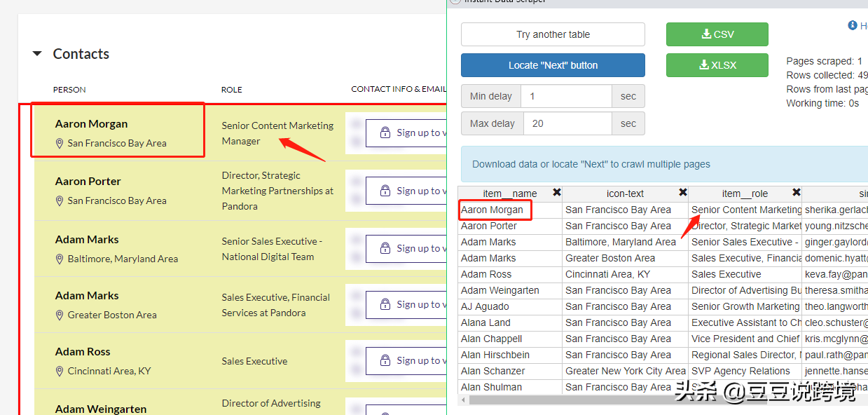Screen dimensions: 868x415
Task: Click the Locate "Next" button
Action: tap(553, 65)
